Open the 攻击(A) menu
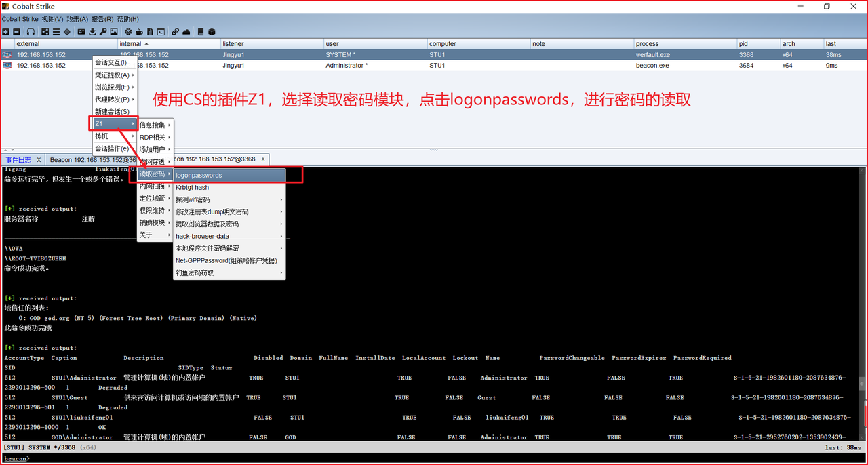Image resolution: width=868 pixels, height=465 pixels. (x=77, y=19)
